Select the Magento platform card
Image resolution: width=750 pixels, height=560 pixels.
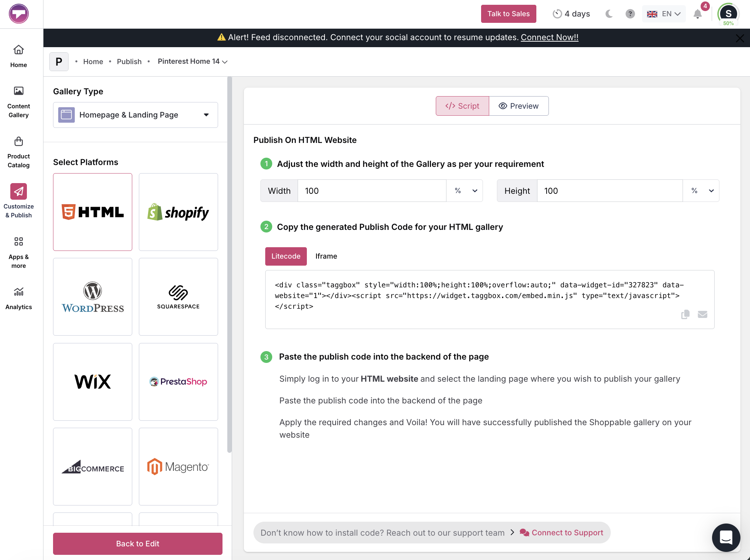tap(178, 466)
